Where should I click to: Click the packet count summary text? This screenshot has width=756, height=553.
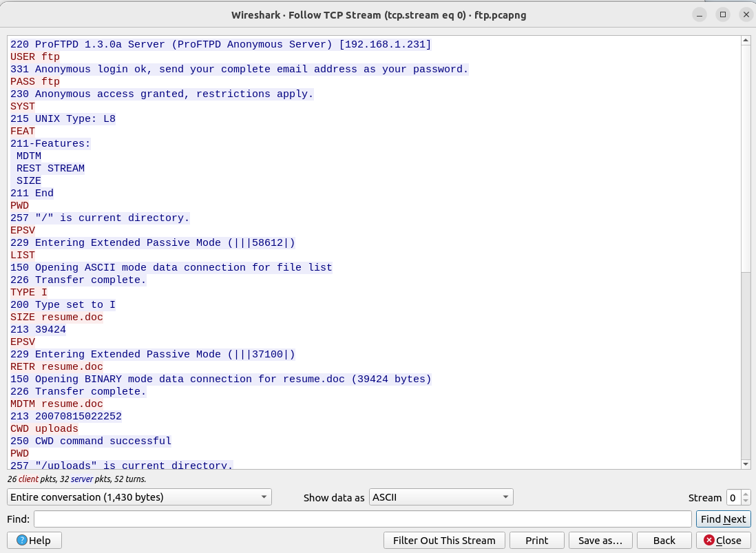tap(76, 479)
